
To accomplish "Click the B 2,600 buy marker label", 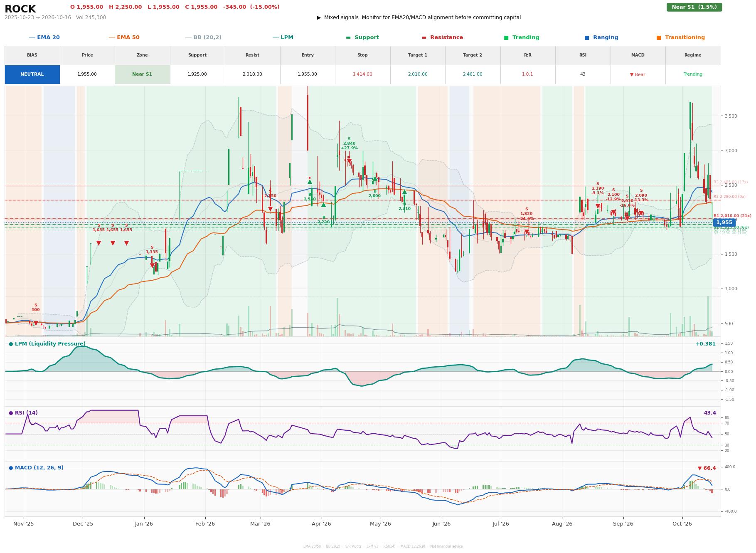I will [x=374, y=194].
